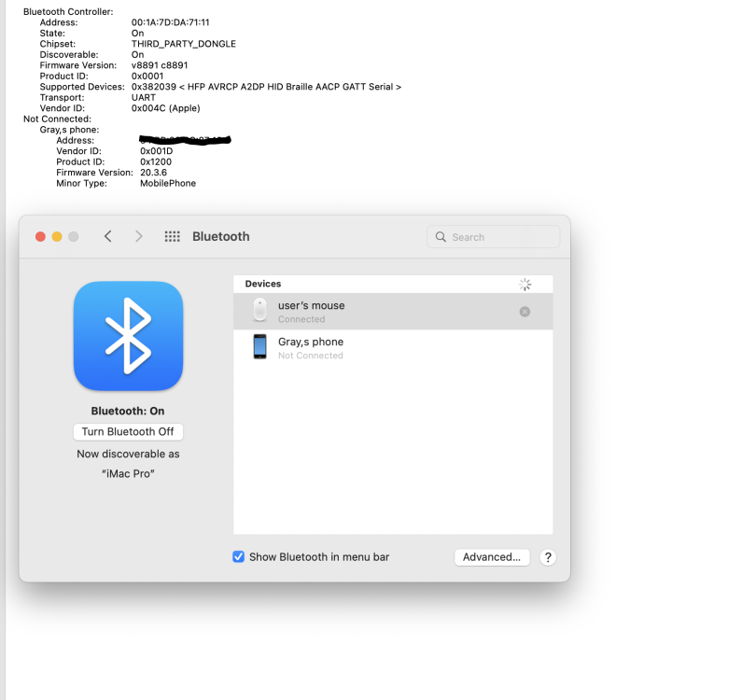
Task: Click Turn Bluetooth Off button
Action: (128, 431)
